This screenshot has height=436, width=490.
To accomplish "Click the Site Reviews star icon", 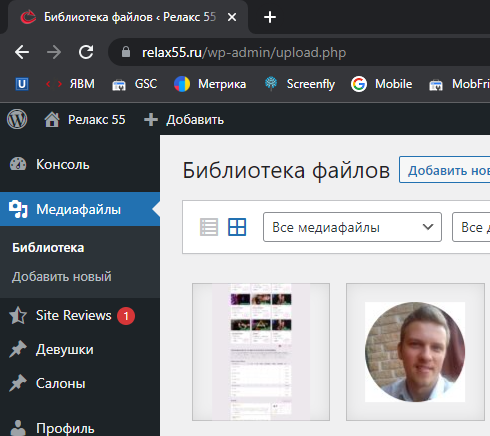I will (18, 315).
